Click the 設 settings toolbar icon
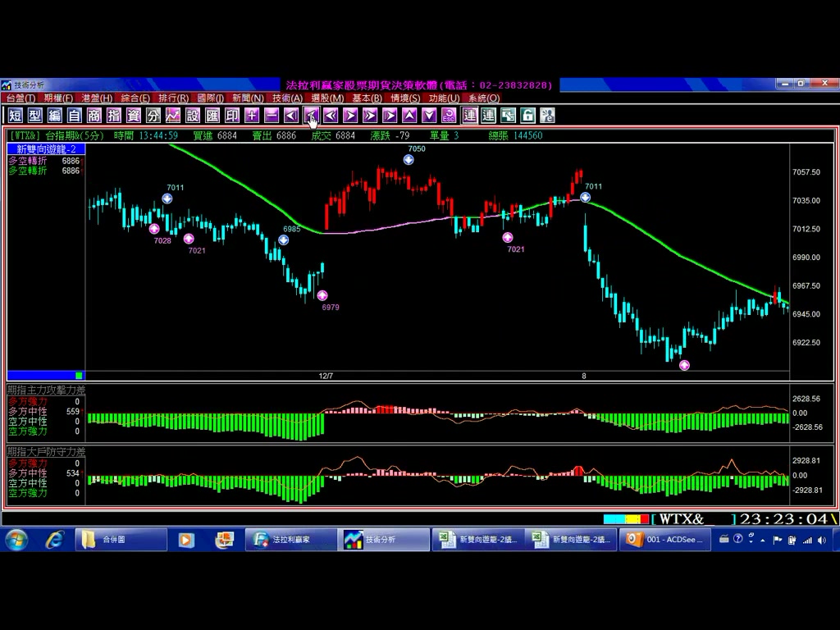 (193, 116)
